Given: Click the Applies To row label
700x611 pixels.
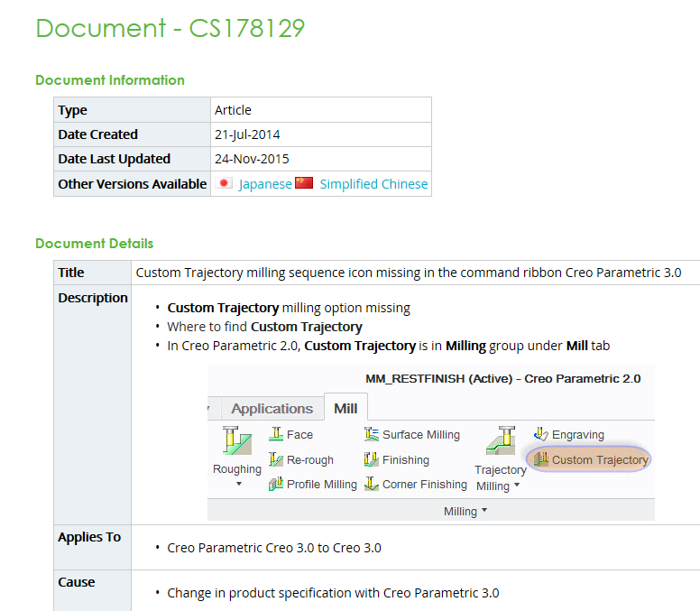Looking at the screenshot, I should (89, 537).
